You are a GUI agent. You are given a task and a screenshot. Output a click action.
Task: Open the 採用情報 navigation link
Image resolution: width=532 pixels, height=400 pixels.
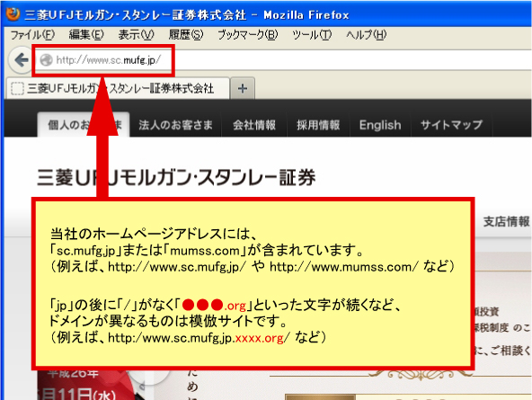tap(318, 125)
